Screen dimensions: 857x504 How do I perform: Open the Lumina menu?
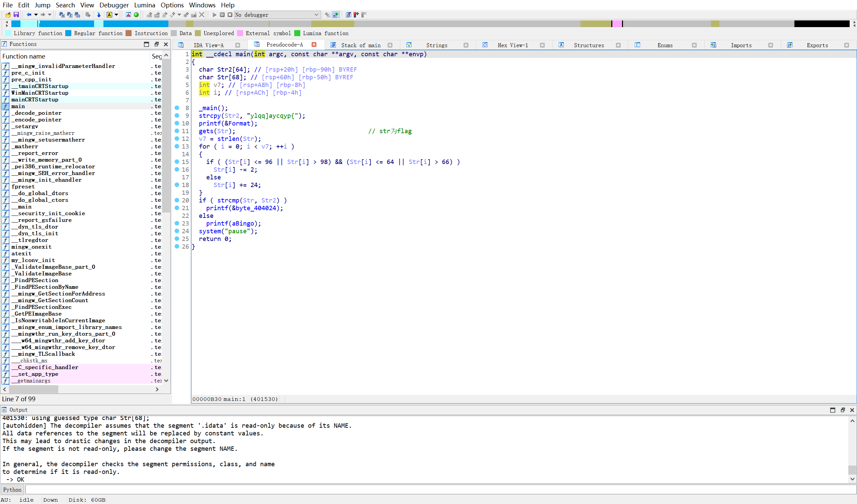click(145, 5)
